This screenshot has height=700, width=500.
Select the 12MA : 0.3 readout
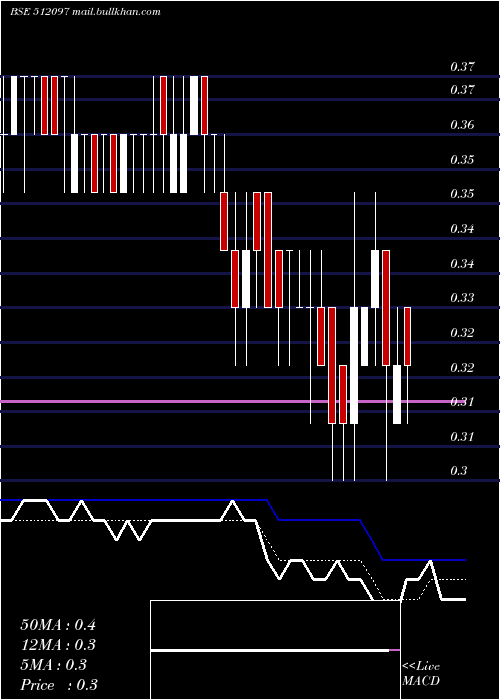(58, 645)
